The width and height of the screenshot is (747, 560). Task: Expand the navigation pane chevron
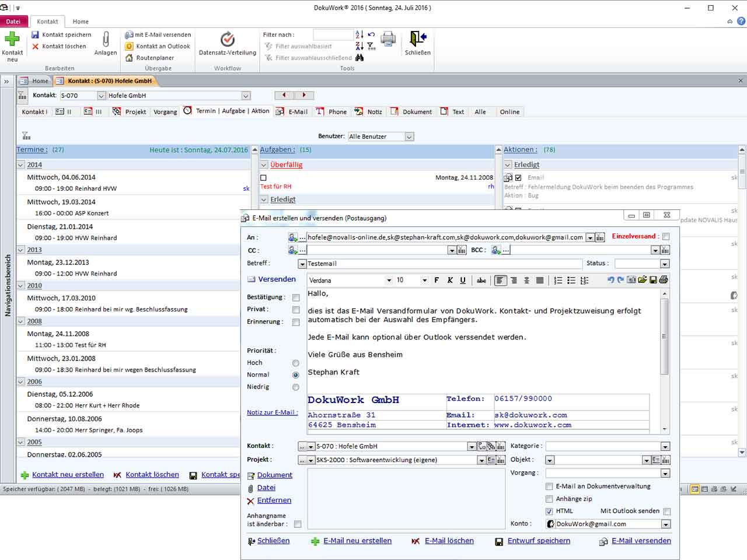click(6, 81)
